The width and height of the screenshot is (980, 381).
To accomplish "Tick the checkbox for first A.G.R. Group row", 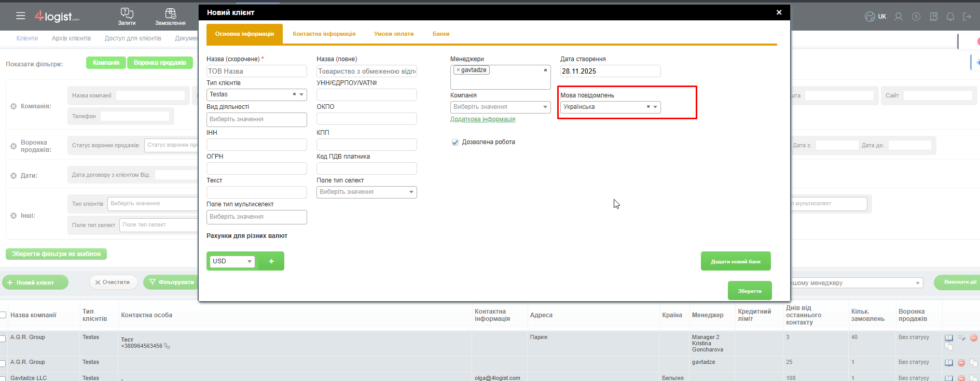I will pyautogui.click(x=3, y=338).
